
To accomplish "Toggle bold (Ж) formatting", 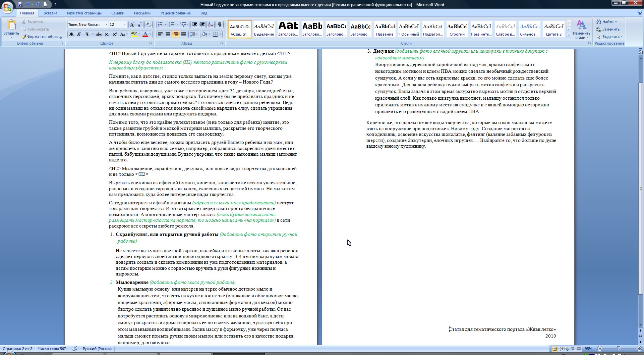I will (x=71, y=34).
